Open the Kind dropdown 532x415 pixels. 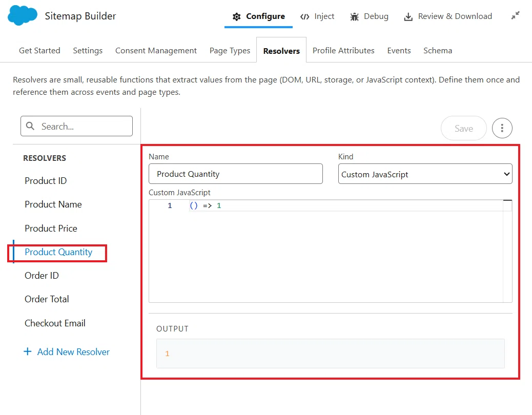pyautogui.click(x=425, y=174)
